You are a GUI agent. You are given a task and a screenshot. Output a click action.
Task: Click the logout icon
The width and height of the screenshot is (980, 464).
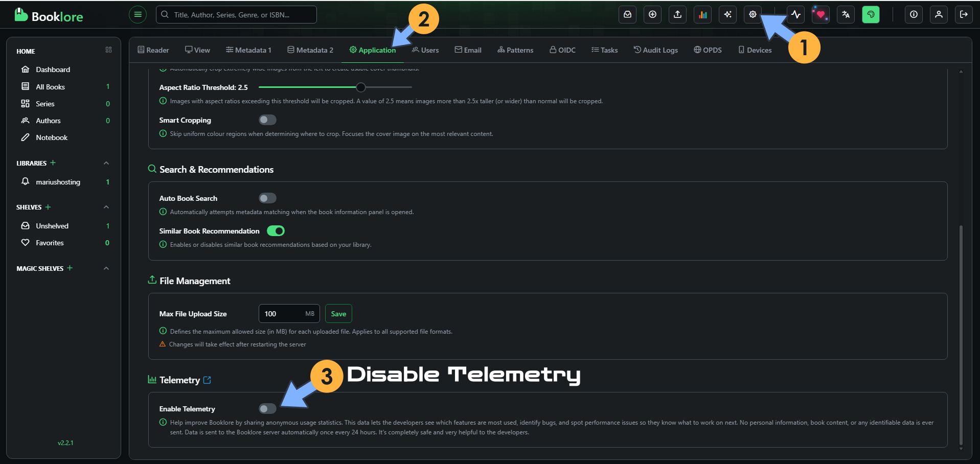coord(963,14)
